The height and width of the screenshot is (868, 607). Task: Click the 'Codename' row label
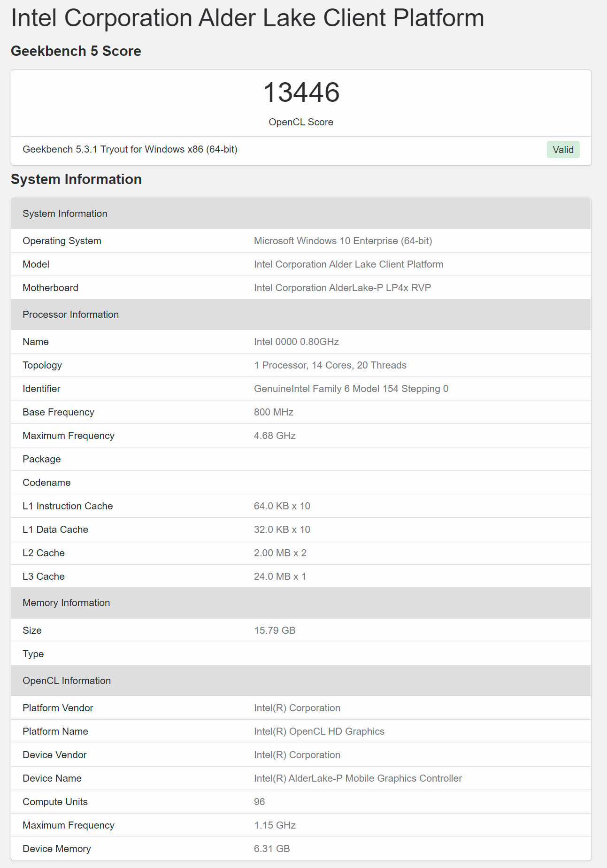click(46, 483)
